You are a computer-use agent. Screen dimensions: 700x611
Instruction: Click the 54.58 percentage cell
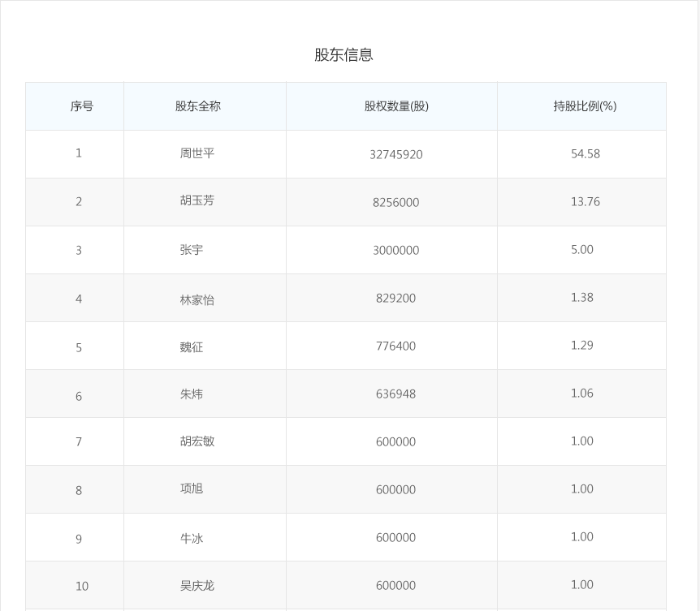(585, 153)
